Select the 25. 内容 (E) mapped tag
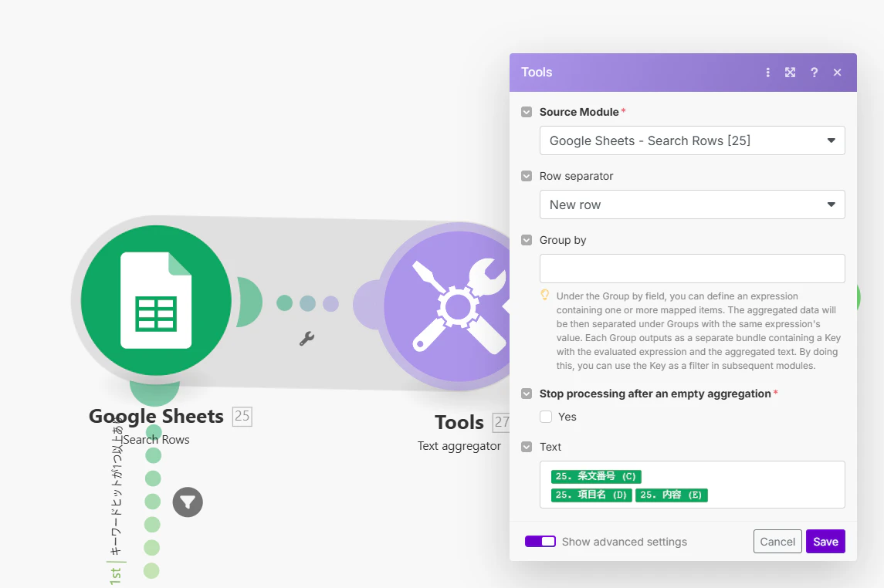Image resolution: width=884 pixels, height=588 pixels. [x=671, y=495]
